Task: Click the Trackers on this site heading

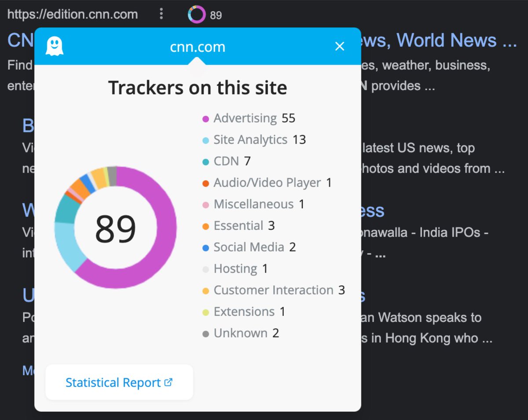Action: pos(198,88)
